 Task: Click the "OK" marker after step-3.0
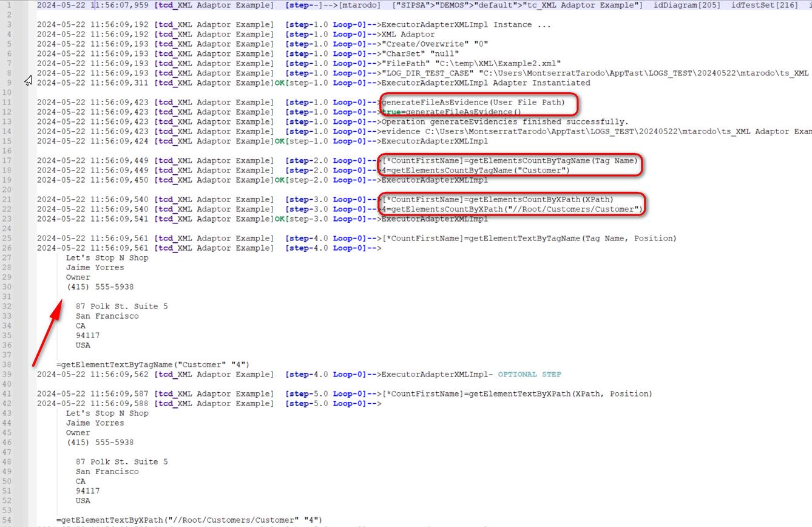pos(280,219)
